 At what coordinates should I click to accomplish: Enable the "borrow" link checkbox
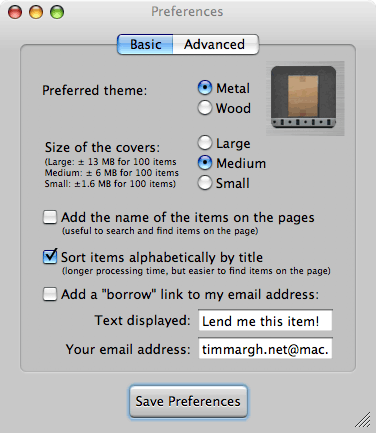tap(50, 294)
